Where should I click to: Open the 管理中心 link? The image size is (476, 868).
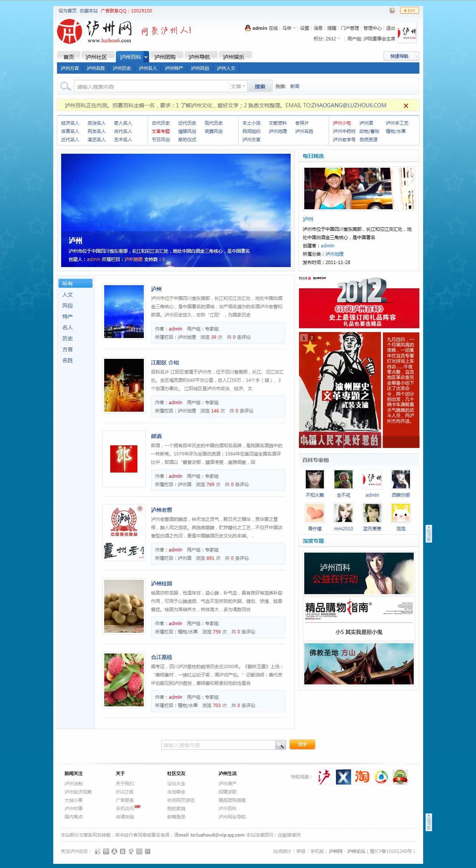(373, 28)
